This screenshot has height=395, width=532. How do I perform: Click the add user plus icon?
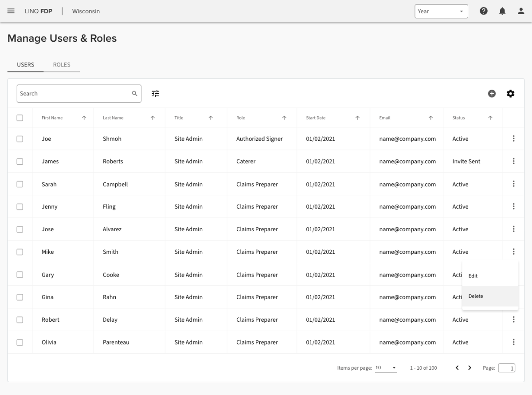point(492,94)
